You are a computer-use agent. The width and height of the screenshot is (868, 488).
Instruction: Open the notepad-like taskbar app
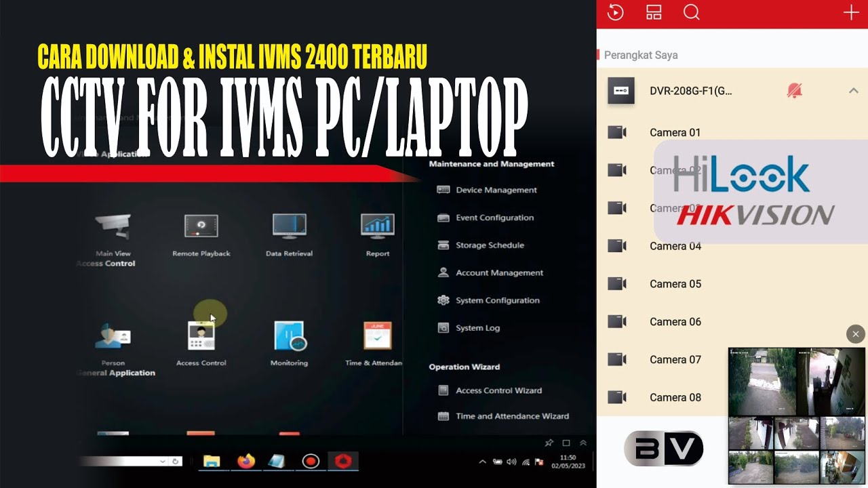277,462
